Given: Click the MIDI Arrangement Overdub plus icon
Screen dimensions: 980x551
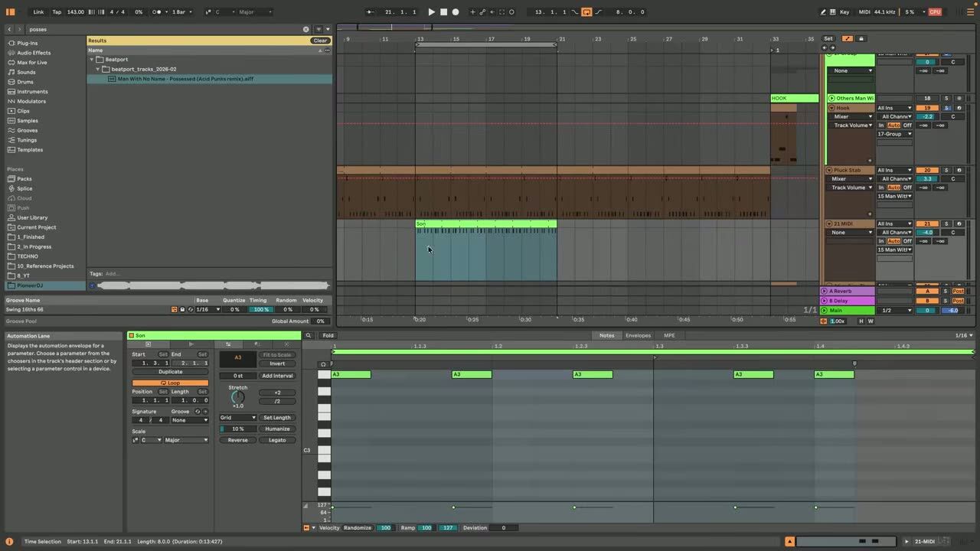Looking at the screenshot, I should coord(472,12).
